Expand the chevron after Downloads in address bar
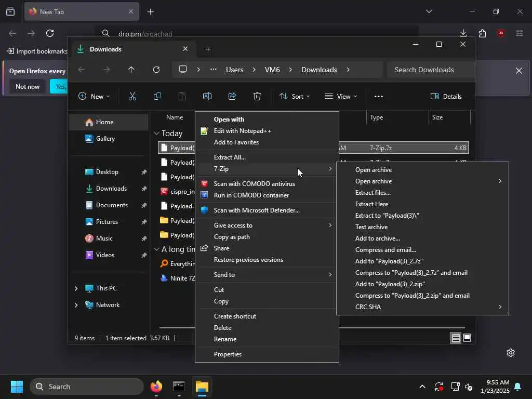 pyautogui.click(x=348, y=70)
